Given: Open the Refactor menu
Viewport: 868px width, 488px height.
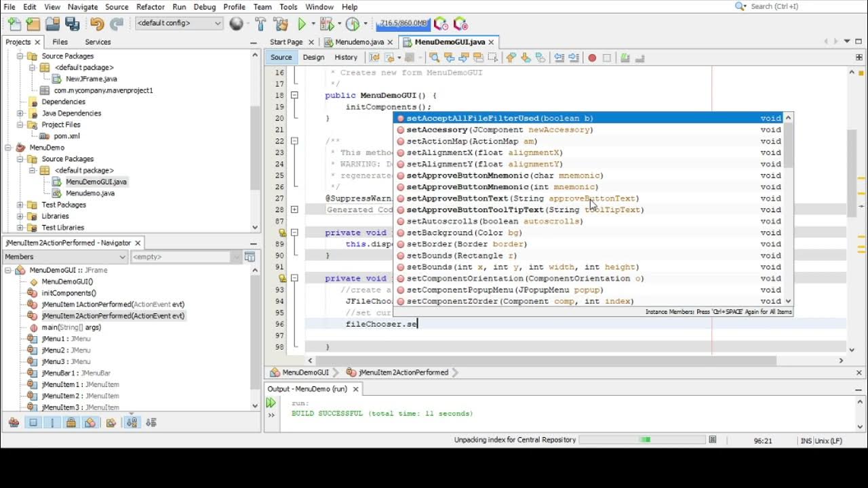Looking at the screenshot, I should click(151, 7).
